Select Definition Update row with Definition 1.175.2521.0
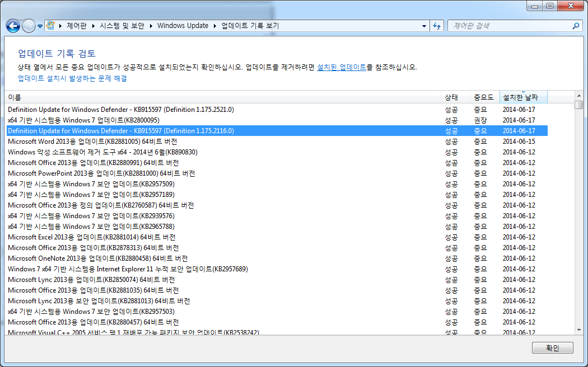Screen dimensions: 588x367 (277, 109)
